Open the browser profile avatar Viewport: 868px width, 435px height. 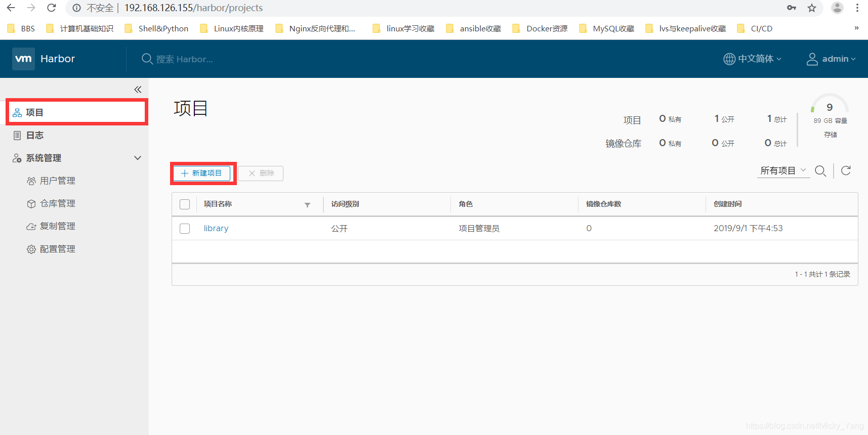point(838,8)
